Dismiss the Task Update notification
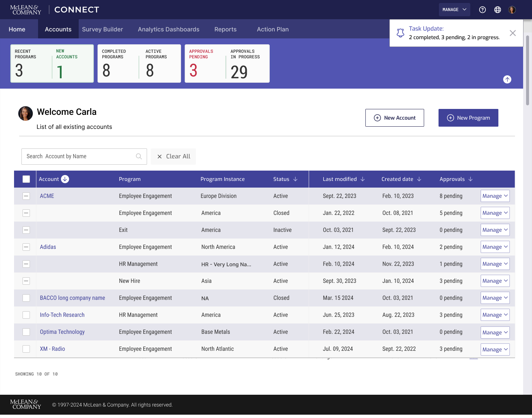532x418 pixels. tap(513, 33)
